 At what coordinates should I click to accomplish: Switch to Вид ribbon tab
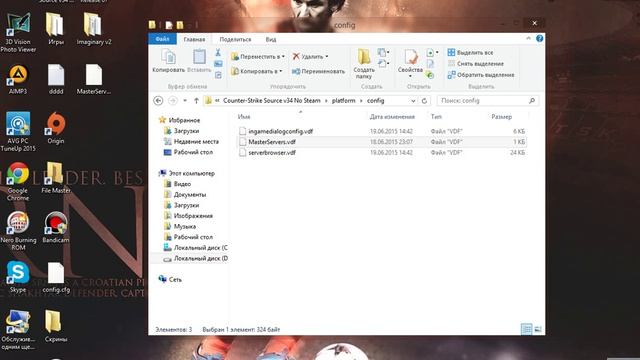coord(271,39)
